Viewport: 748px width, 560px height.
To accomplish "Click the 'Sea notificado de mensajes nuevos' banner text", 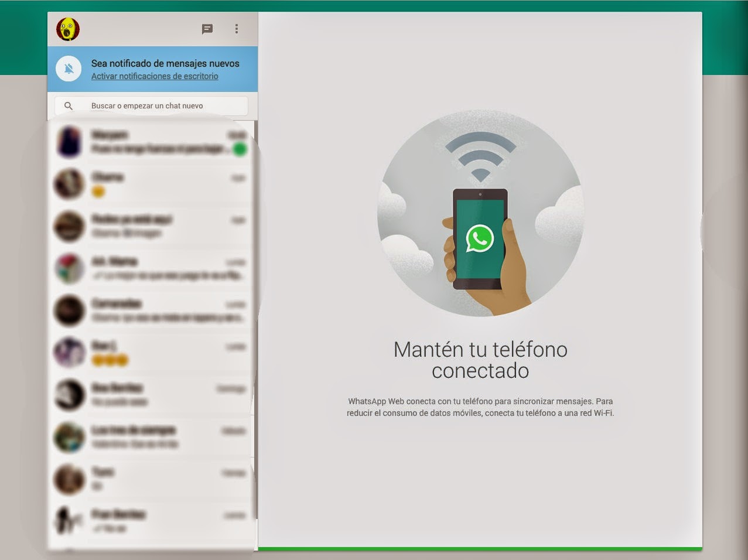I will (165, 63).
